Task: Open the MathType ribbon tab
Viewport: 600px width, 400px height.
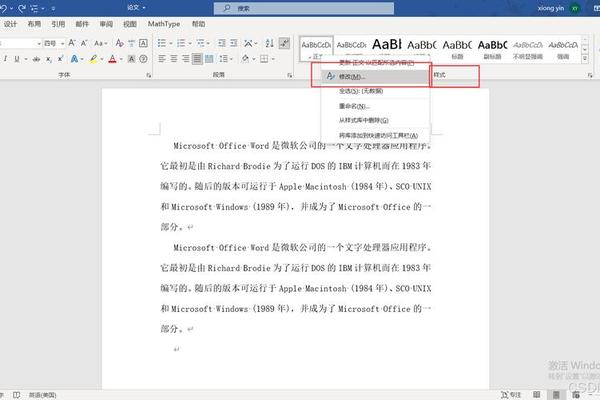Action: tap(164, 24)
